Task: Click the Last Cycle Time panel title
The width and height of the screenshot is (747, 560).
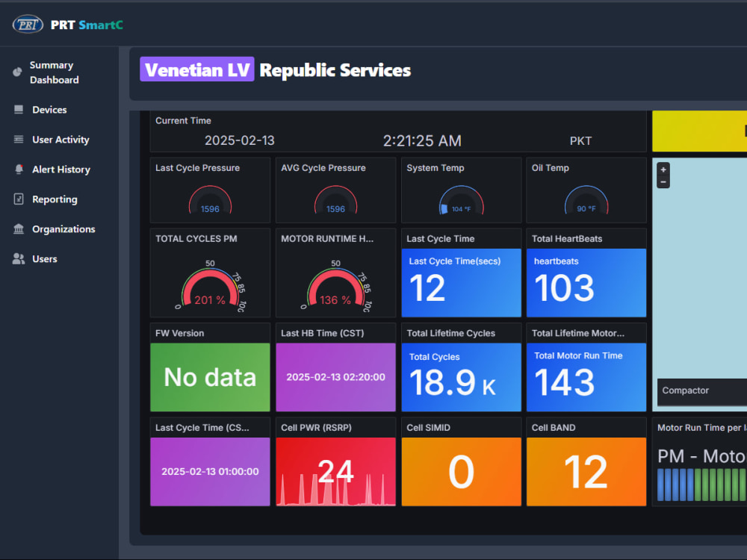Action: (x=441, y=239)
